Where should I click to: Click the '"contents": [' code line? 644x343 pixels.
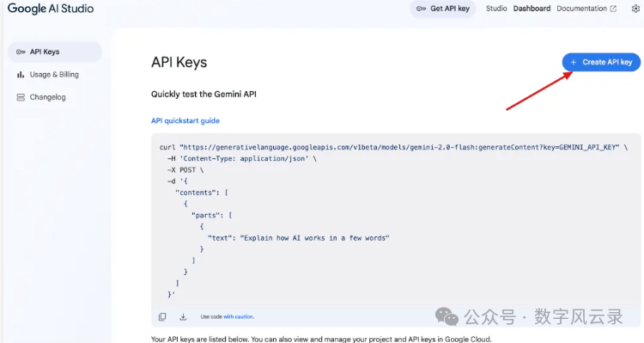[202, 193]
